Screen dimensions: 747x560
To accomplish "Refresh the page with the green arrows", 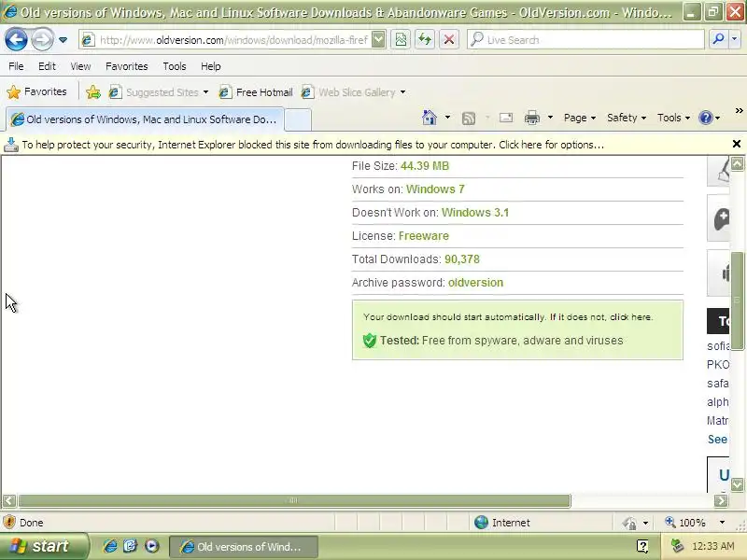I will [425, 40].
